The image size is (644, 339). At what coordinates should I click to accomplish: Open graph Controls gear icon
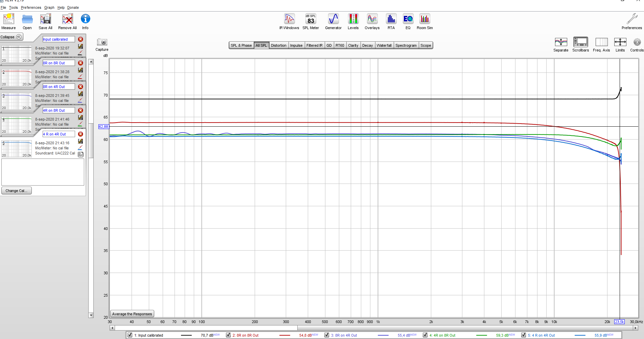click(637, 42)
